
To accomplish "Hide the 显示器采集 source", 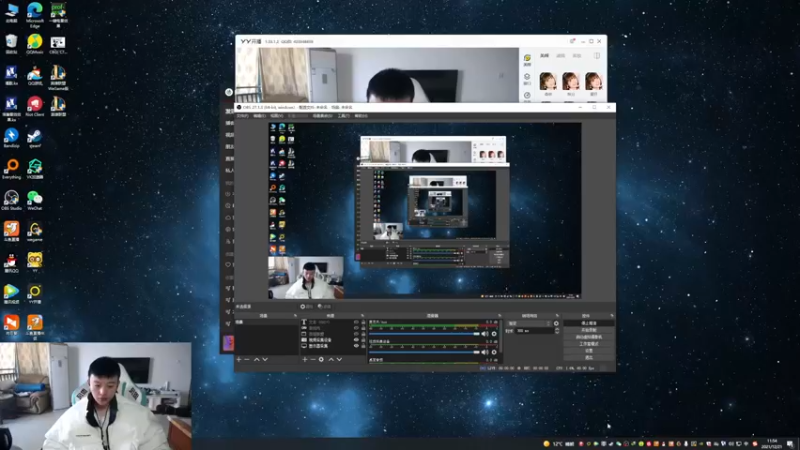I will (x=356, y=346).
